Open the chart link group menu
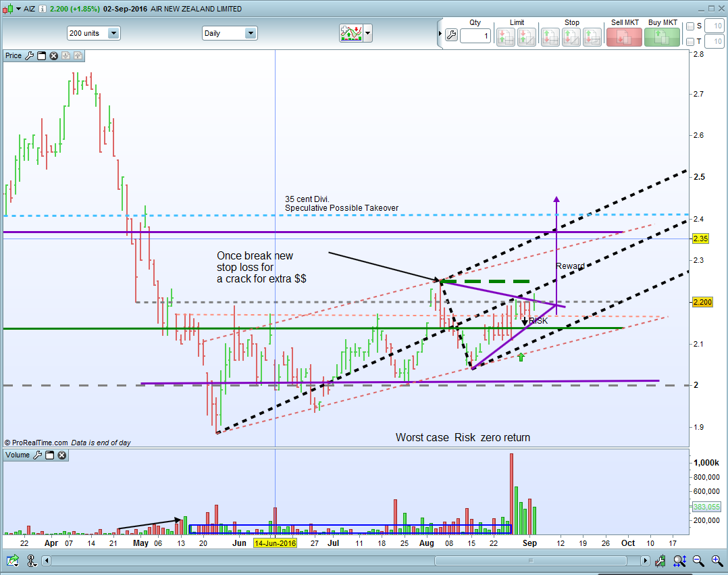Image resolution: width=728 pixels, height=575 pixels. (32, 561)
